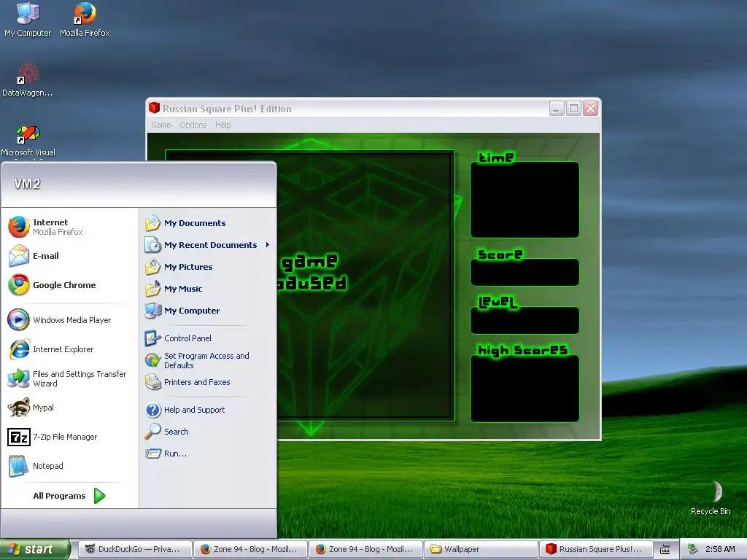Screen dimensions: 747x560
Task: Open the Help menu in Russian Square
Action: coord(222,125)
